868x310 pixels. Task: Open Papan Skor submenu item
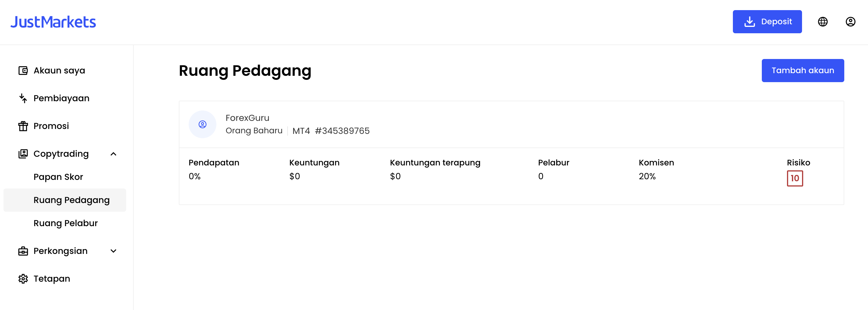point(58,177)
